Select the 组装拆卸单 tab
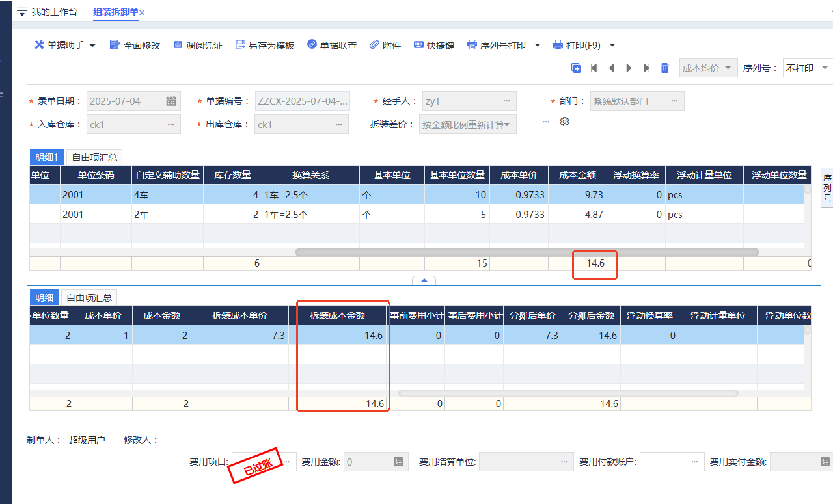Image resolution: width=833 pixels, height=504 pixels. click(x=115, y=12)
